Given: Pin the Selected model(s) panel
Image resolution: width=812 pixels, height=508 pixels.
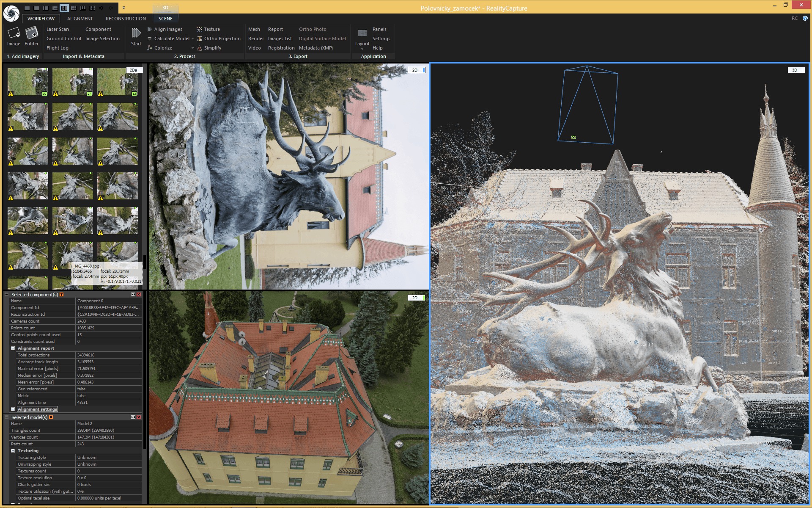Looking at the screenshot, I should (x=51, y=417).
